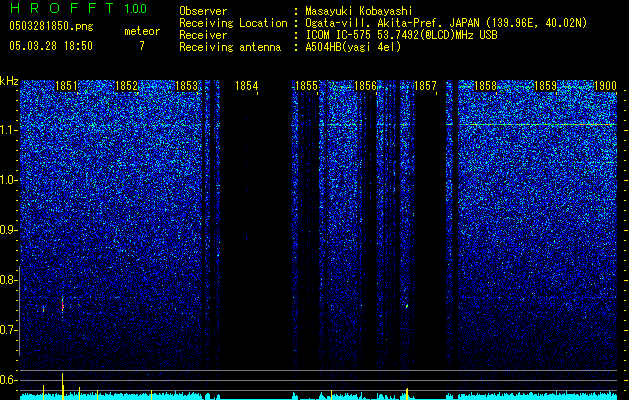Click the Receiver label
This screenshot has height=400, width=629.
click(x=203, y=35)
